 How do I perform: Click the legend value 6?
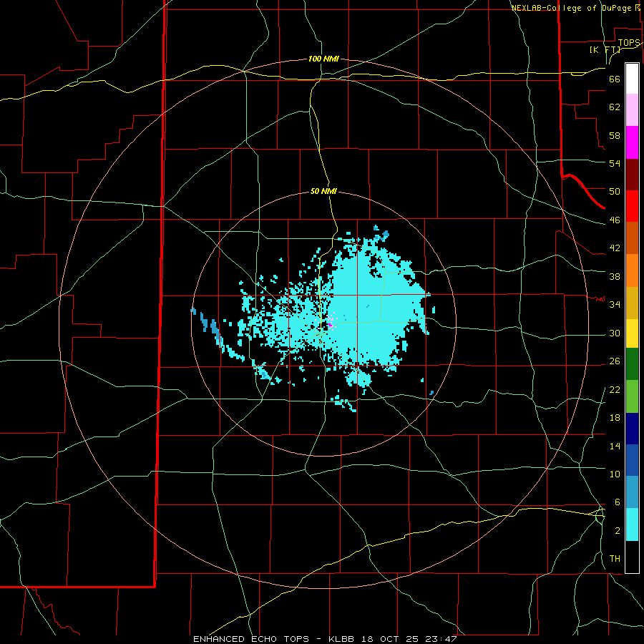click(617, 502)
